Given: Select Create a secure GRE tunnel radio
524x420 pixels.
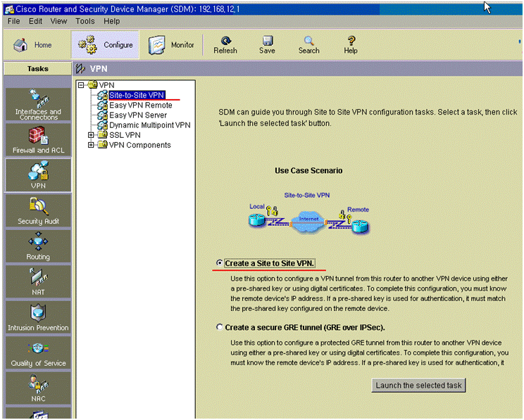Looking at the screenshot, I should tap(220, 327).
